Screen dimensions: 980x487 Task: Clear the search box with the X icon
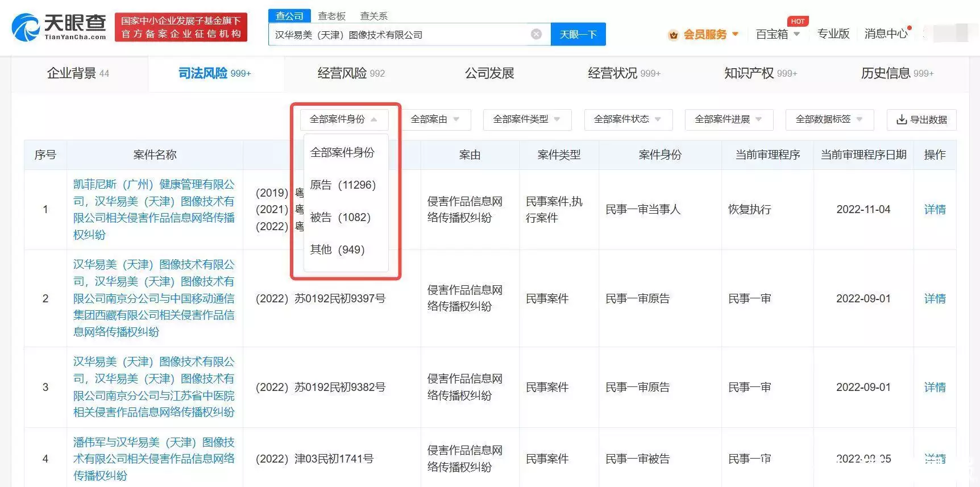click(536, 34)
